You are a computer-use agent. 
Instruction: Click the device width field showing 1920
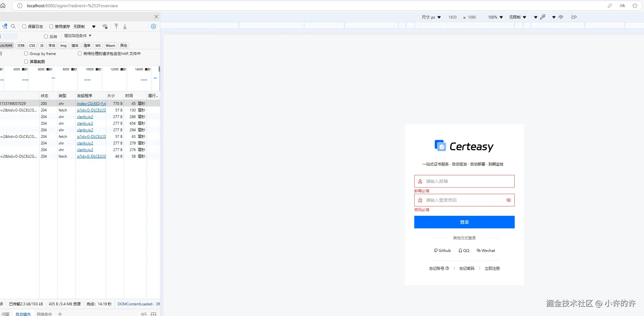point(453,17)
